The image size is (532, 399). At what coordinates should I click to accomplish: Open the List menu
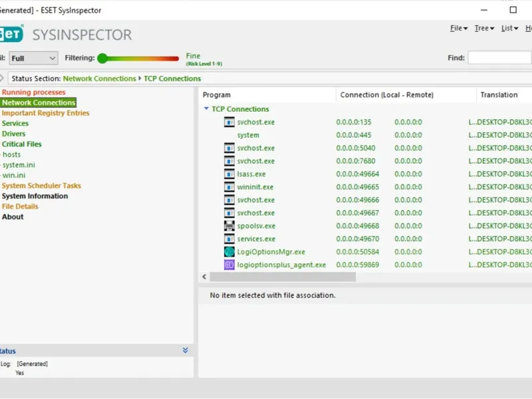click(x=509, y=29)
